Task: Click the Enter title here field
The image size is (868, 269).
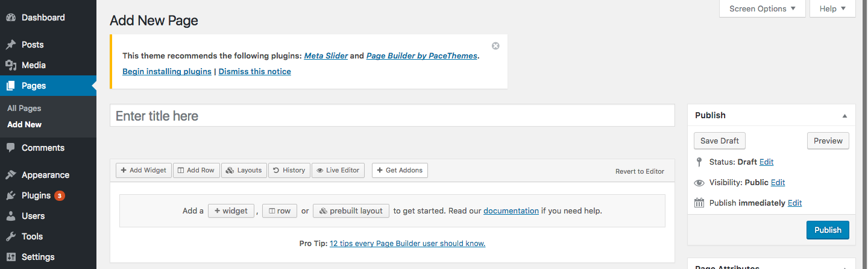Action: click(392, 116)
